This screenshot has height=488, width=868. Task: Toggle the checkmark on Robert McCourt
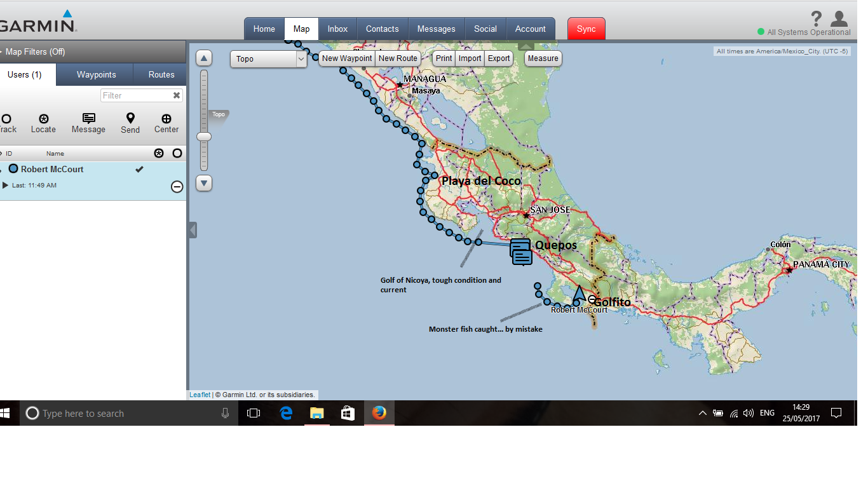click(139, 169)
